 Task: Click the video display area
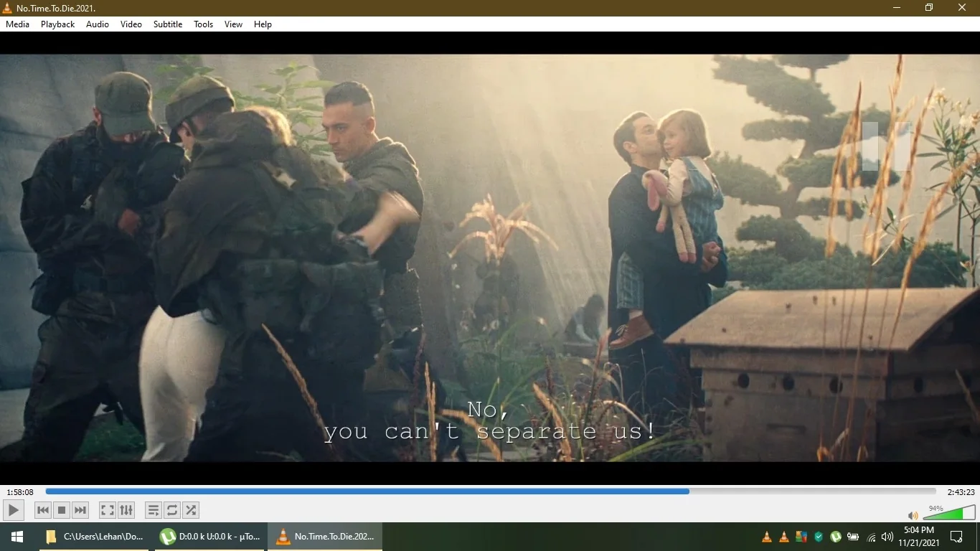point(490,258)
